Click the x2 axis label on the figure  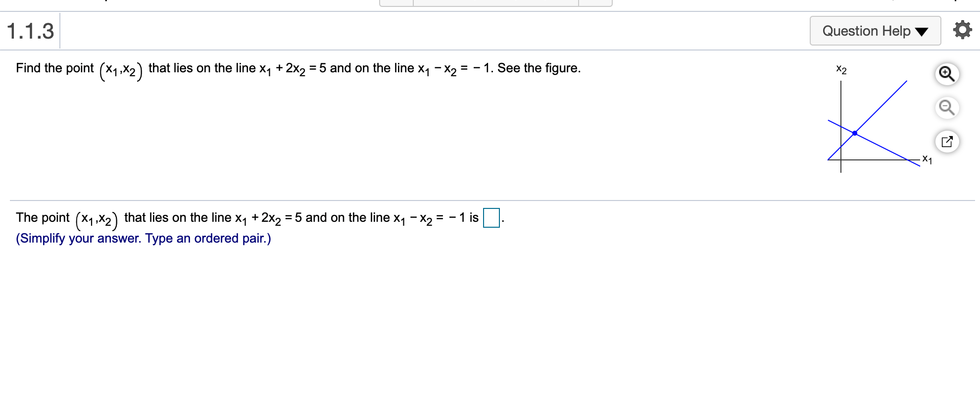[840, 69]
